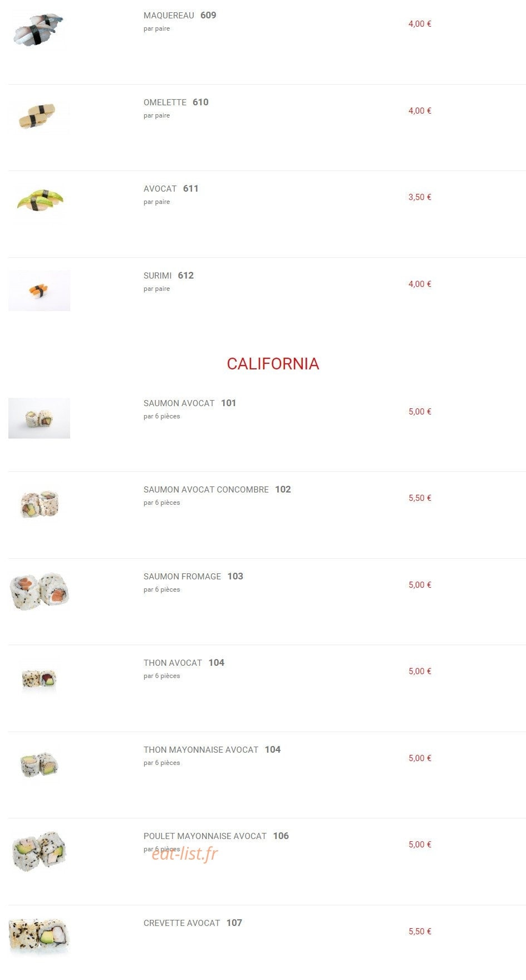The height and width of the screenshot is (980, 526).
Task: Open the Saumon Fromage 103 roll photo
Action: pos(39,591)
